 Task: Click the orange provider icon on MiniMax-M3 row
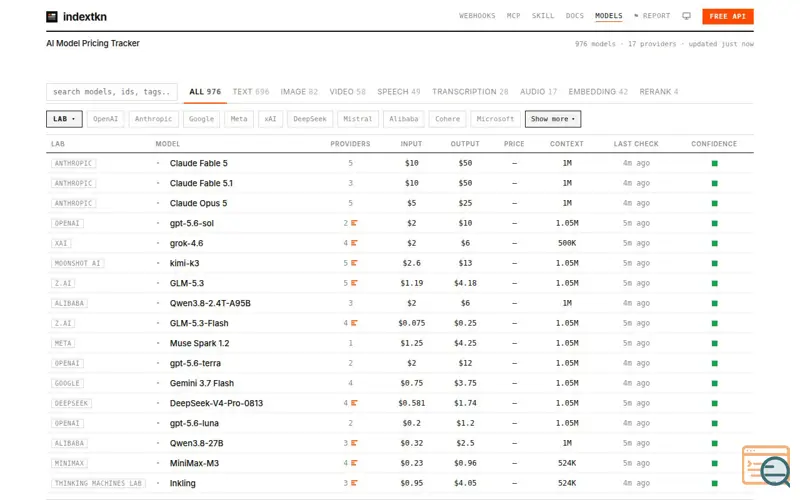point(354,463)
